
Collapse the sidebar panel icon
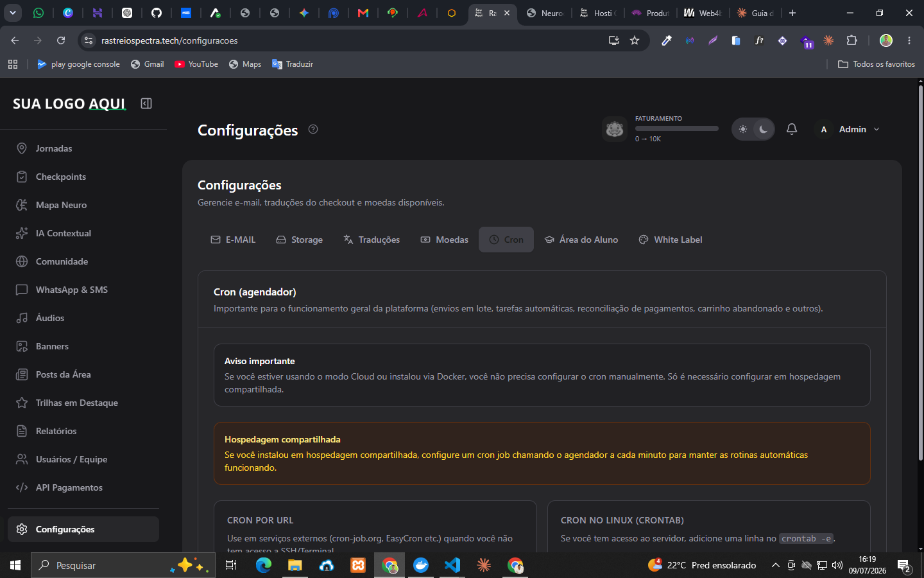(146, 103)
